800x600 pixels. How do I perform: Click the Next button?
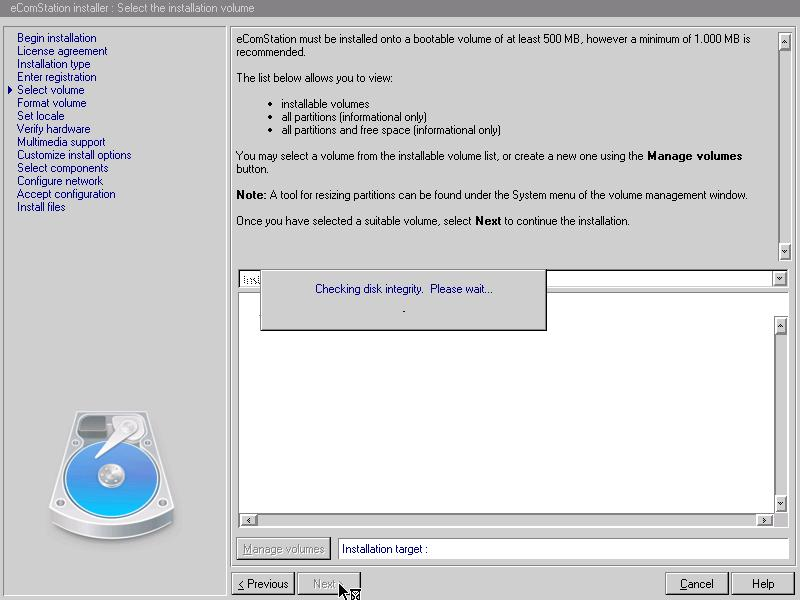pyautogui.click(x=329, y=584)
